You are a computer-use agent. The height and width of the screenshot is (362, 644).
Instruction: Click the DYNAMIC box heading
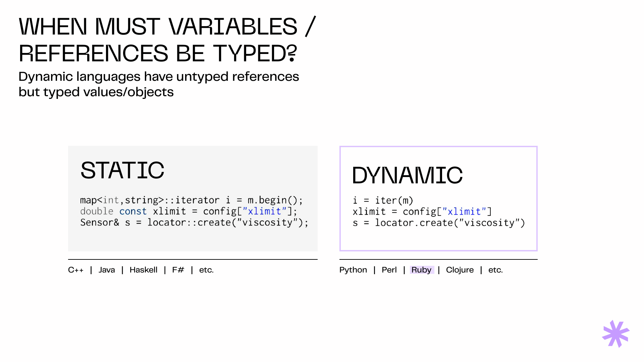pos(407,175)
